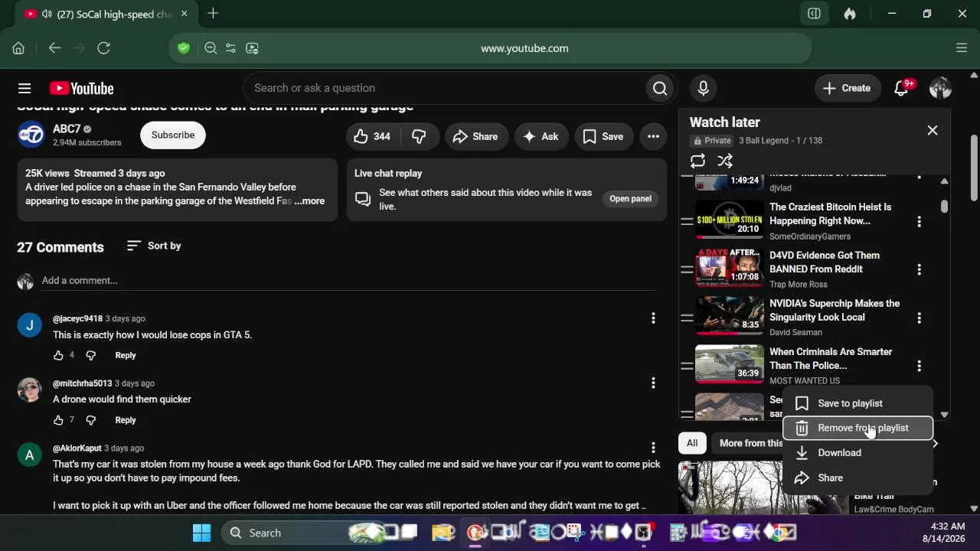The image size is (980, 551).
Task: Like the video with thumbs up
Action: tap(373, 136)
